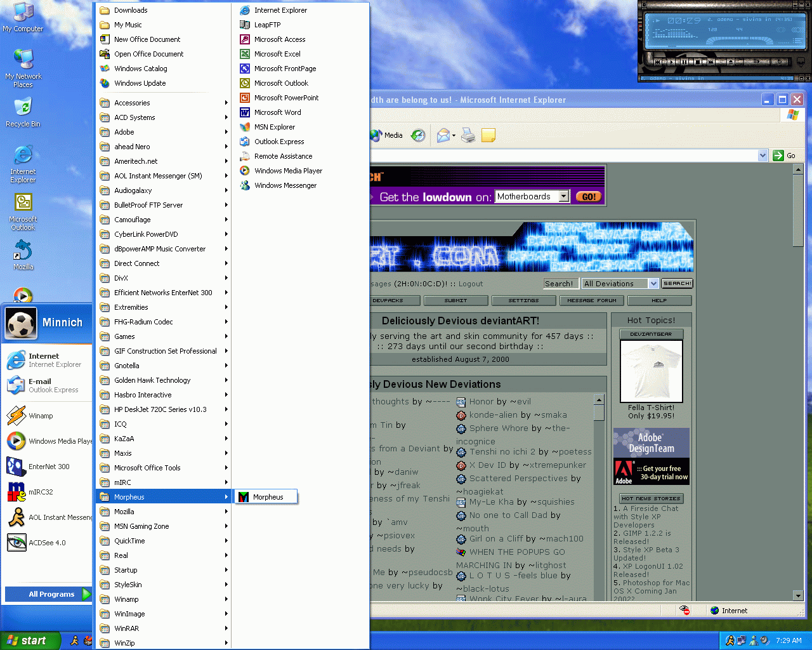Screen dimensions: 812x650
Task: Open the IE address bar dropdown
Action: coord(763,156)
